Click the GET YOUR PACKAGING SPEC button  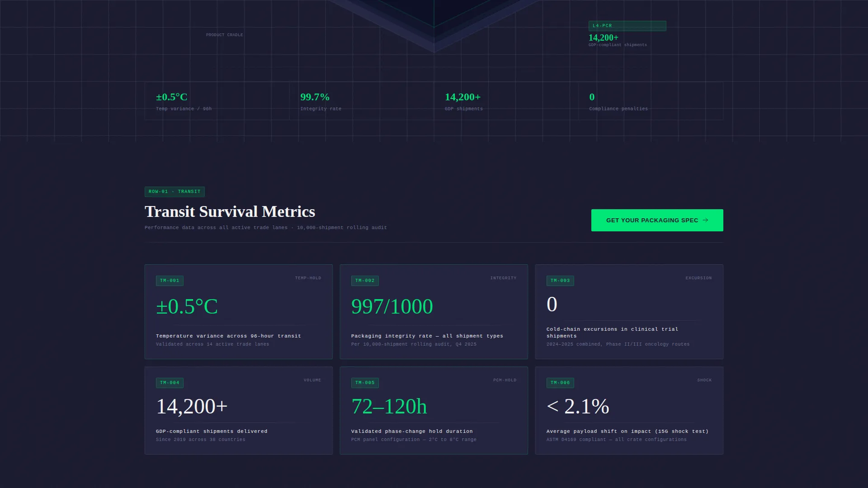pyautogui.click(x=657, y=220)
